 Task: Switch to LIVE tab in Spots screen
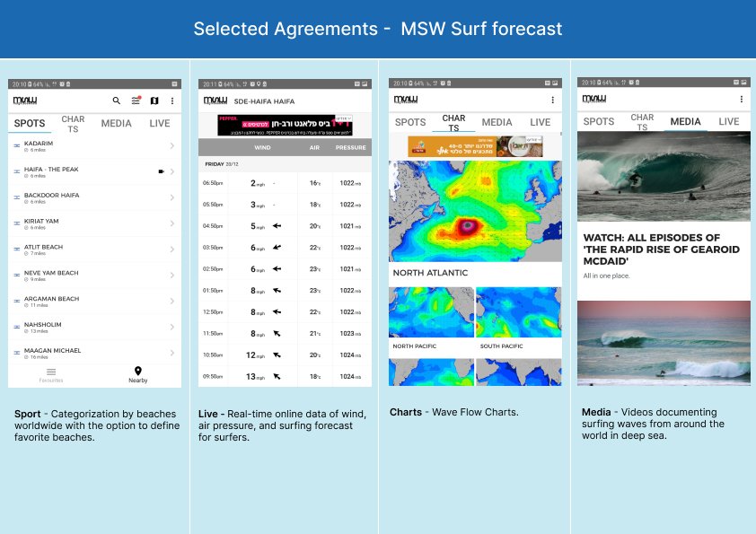[x=160, y=123]
